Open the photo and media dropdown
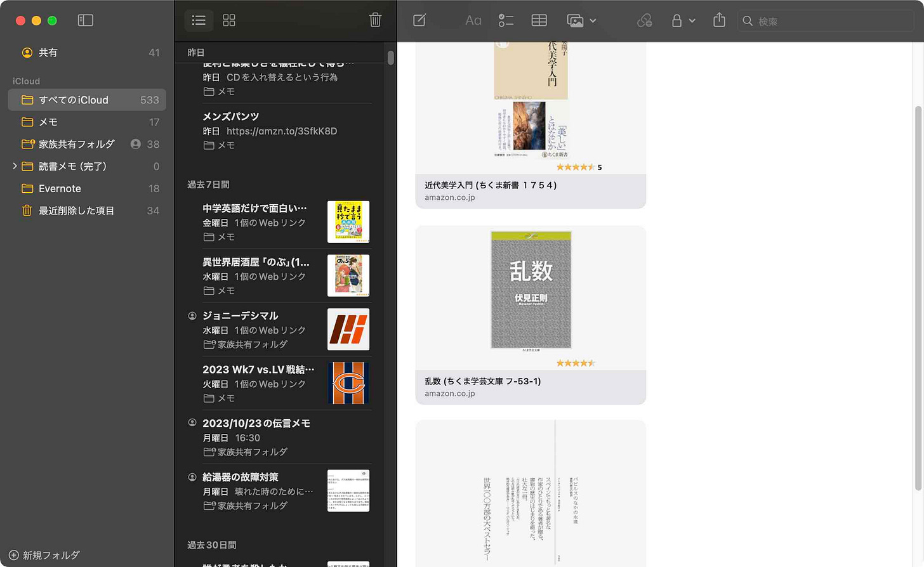This screenshot has width=924, height=567. click(581, 20)
